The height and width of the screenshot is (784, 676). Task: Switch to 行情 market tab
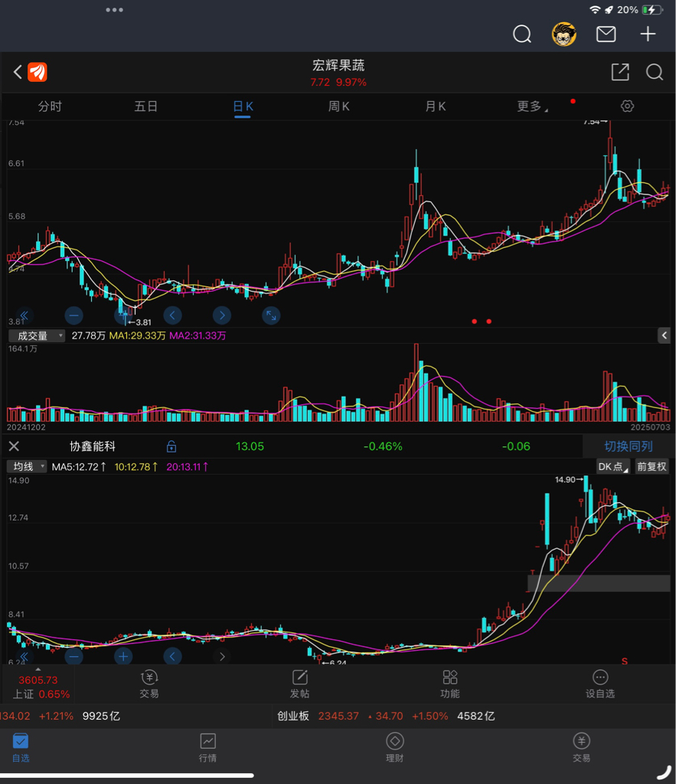point(207,748)
